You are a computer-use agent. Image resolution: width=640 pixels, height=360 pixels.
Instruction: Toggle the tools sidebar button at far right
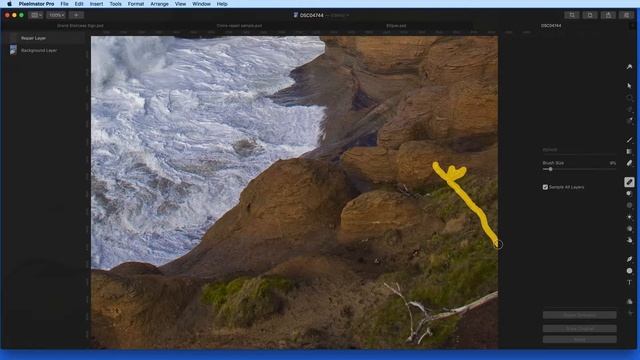click(x=626, y=15)
